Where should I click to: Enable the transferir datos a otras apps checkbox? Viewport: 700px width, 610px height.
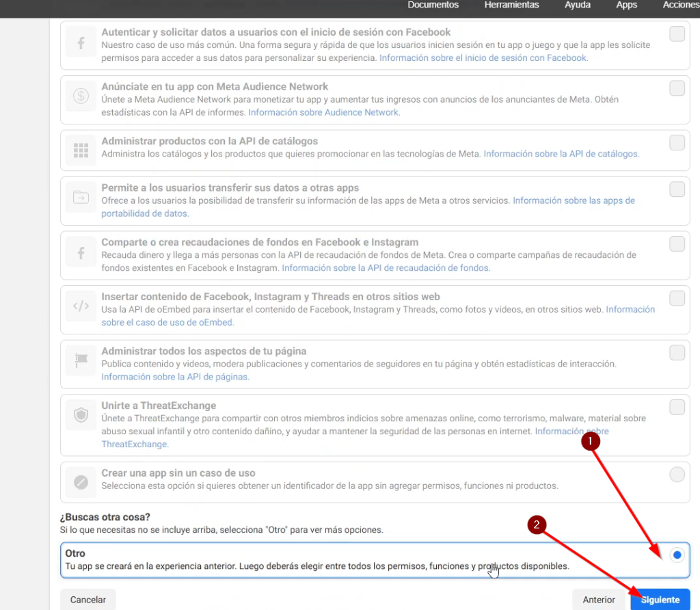pos(677,189)
